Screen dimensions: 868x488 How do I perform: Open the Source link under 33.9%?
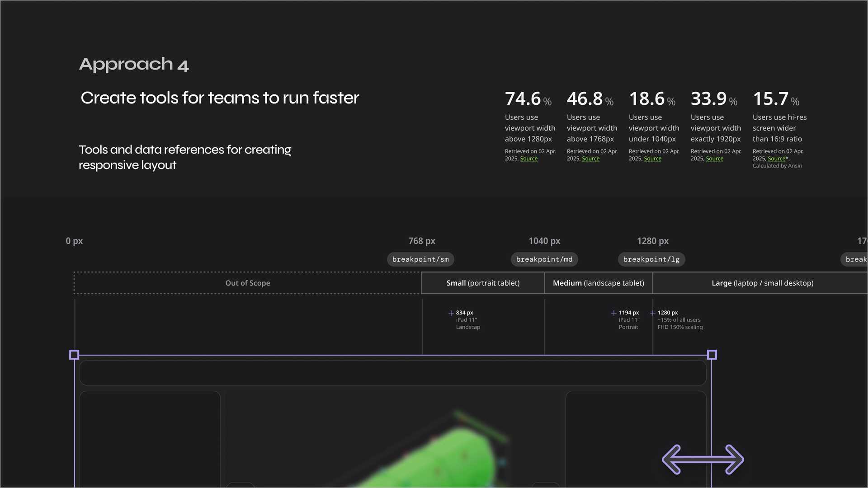pyautogui.click(x=714, y=159)
